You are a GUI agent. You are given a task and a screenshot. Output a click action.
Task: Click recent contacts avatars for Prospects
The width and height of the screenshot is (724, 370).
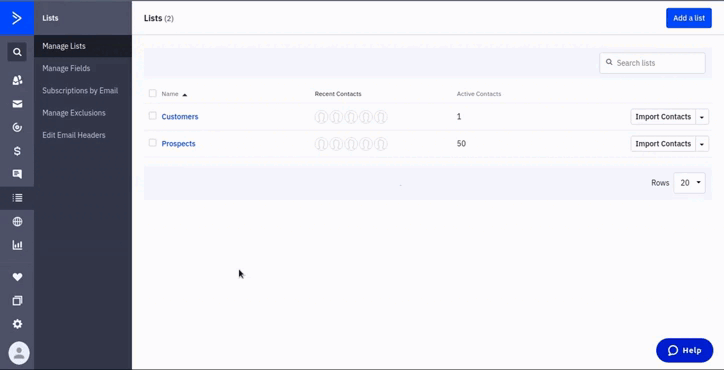350,144
